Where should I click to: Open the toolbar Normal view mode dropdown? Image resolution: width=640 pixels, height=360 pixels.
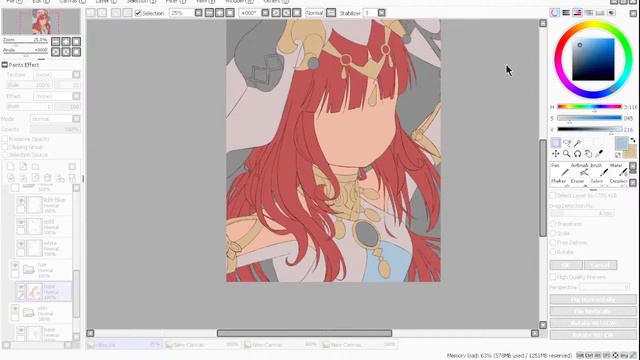click(x=331, y=13)
